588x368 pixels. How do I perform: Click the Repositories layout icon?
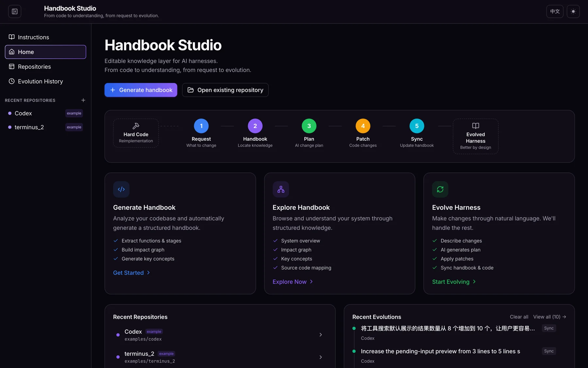pos(12,66)
